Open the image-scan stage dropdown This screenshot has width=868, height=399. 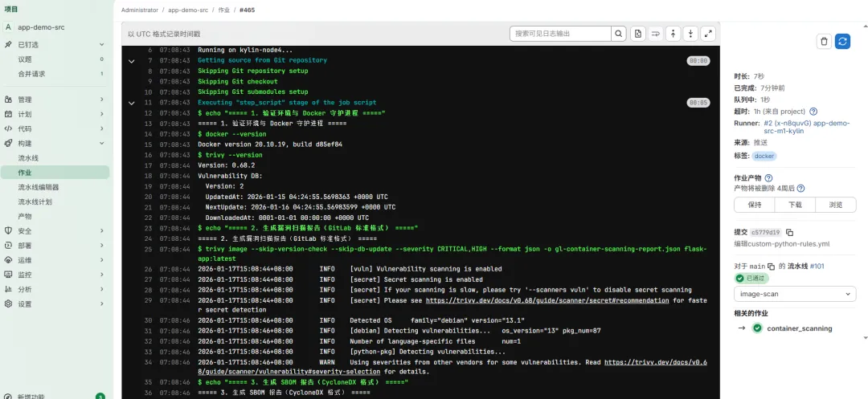(x=795, y=294)
